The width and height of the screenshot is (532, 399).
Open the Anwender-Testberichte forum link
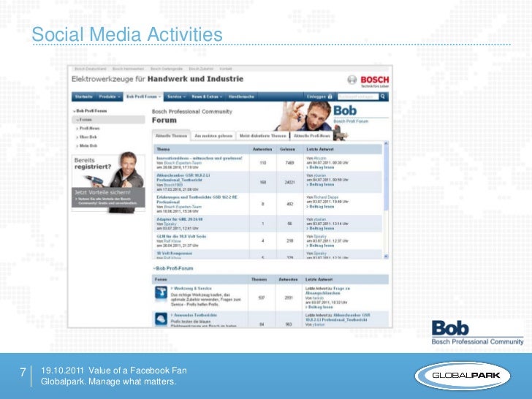point(194,315)
